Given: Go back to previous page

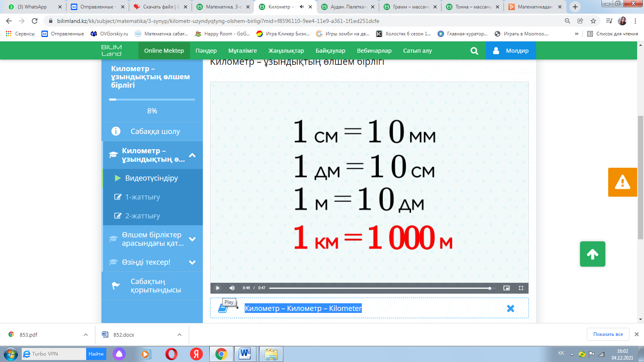Looking at the screenshot, I should pos(9,21).
